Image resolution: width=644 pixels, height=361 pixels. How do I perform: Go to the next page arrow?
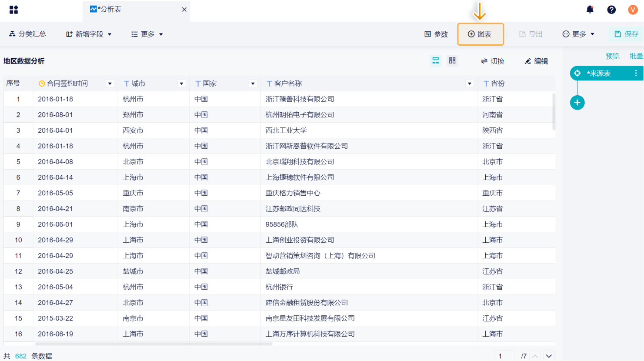549,356
